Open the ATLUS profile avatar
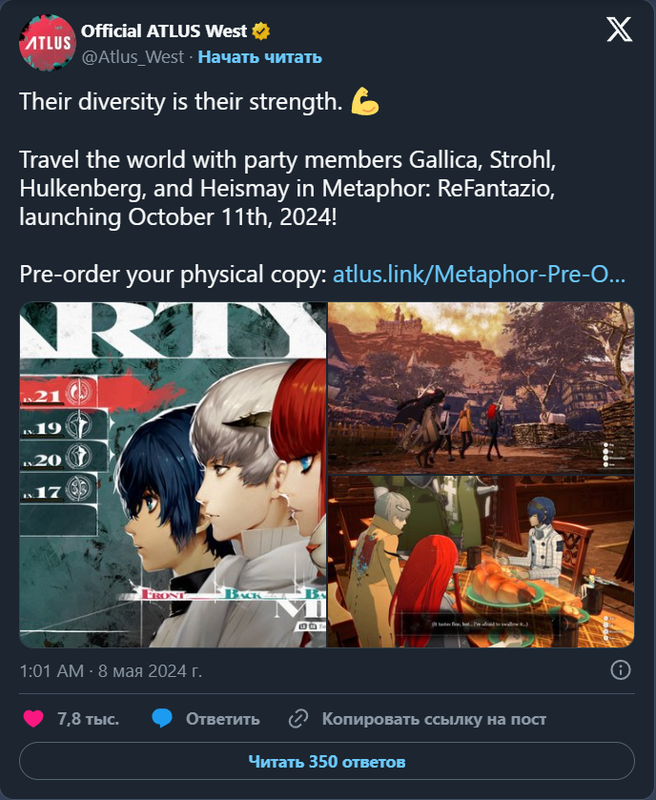The image size is (656, 800). click(x=47, y=43)
